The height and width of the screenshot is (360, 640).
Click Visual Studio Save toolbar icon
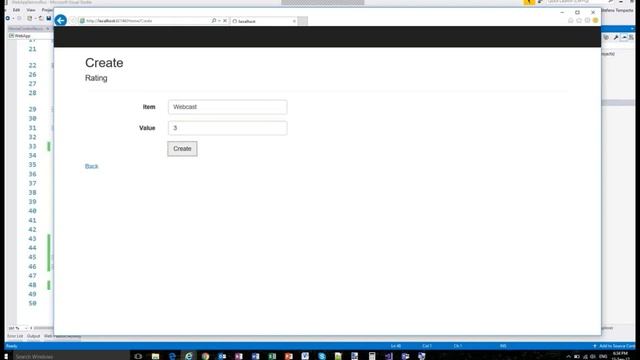49,18
